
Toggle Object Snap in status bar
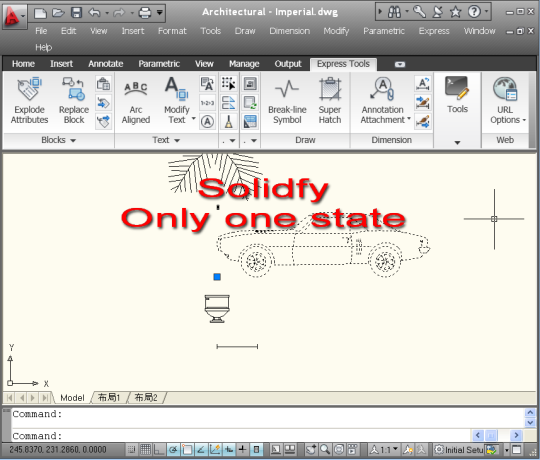(187, 449)
